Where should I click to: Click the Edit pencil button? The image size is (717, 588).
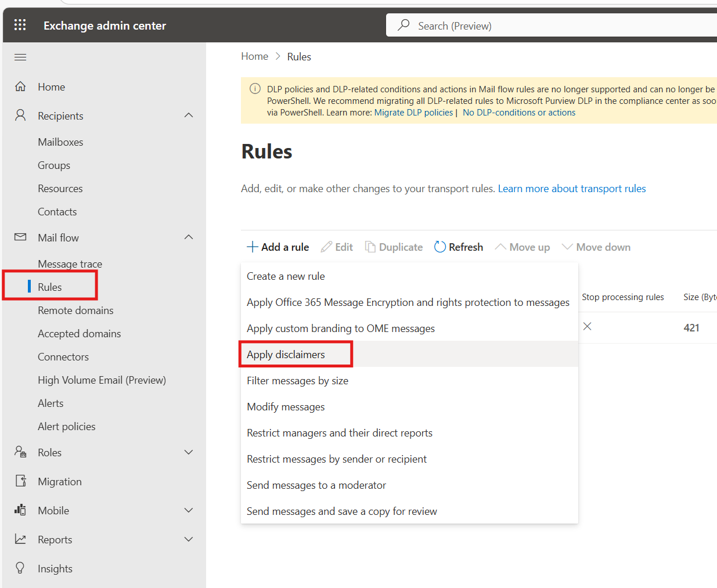(x=337, y=247)
